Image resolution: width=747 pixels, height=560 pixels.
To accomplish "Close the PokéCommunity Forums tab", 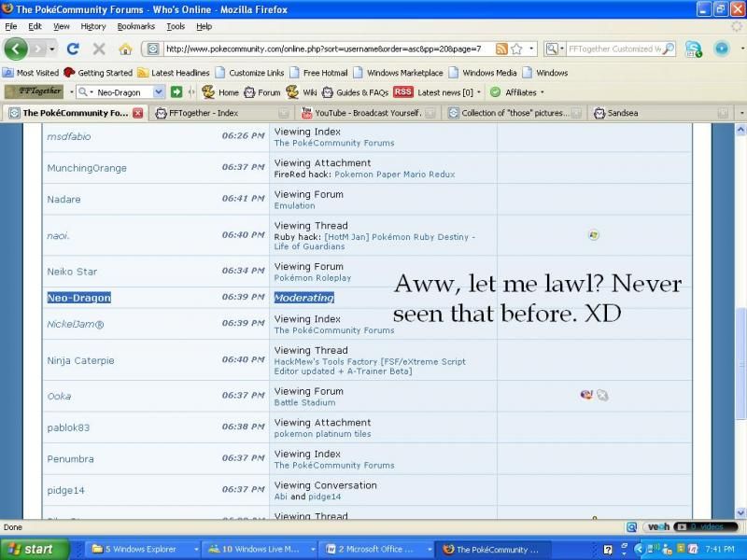I will tap(137, 113).
